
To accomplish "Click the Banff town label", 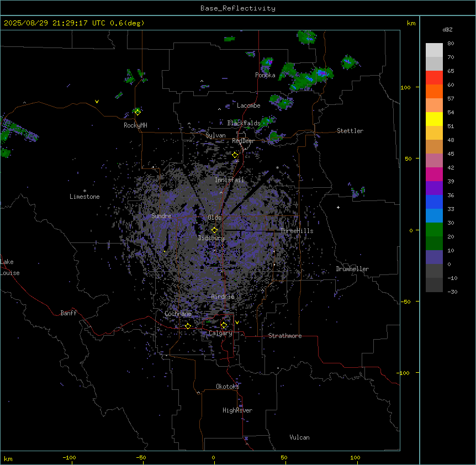I will [x=68, y=313].
